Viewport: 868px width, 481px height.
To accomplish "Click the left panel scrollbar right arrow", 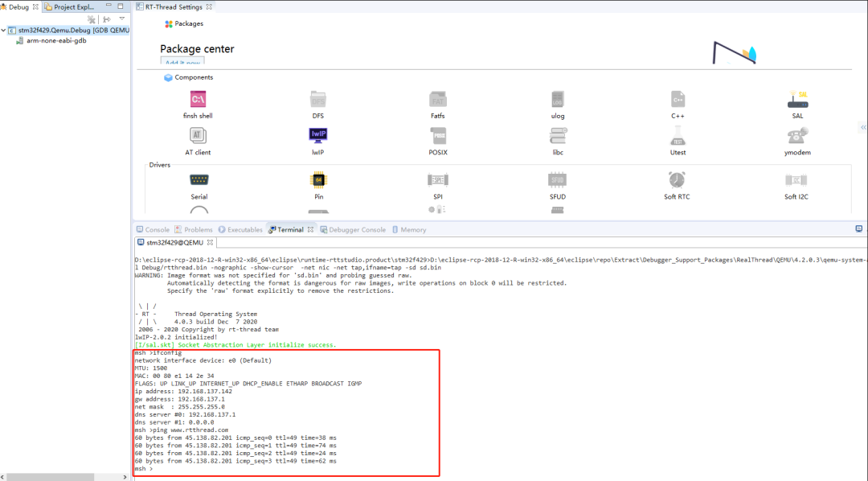I will [x=125, y=477].
